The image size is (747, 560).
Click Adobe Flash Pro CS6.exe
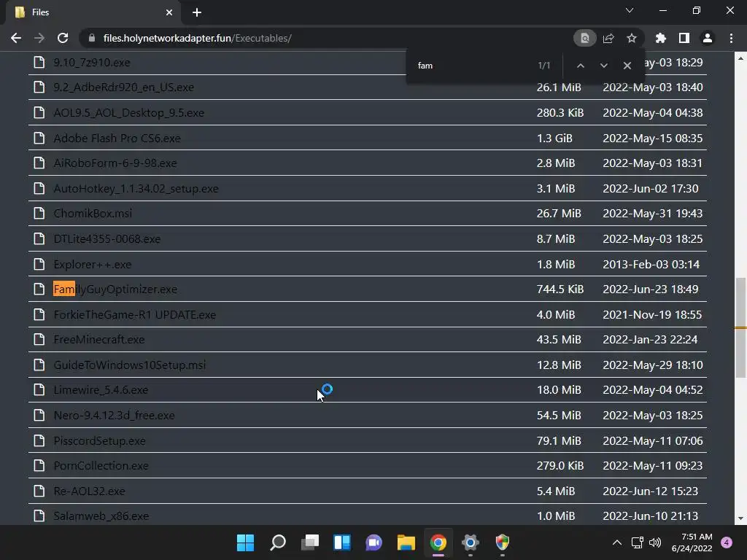click(117, 138)
